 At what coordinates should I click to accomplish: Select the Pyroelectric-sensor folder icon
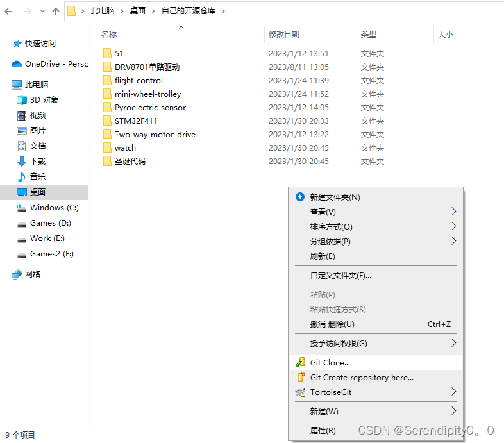coord(107,107)
